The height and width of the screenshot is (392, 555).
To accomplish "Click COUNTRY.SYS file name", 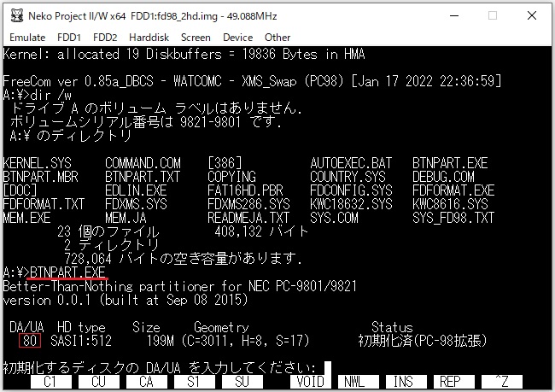I will [x=348, y=177].
